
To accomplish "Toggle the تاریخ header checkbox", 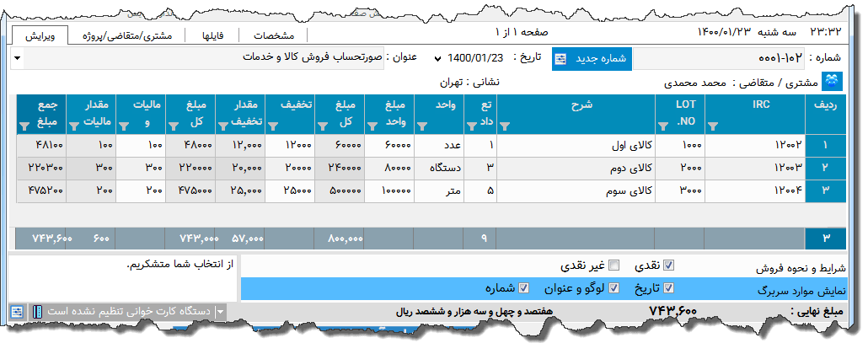I will (669, 287).
